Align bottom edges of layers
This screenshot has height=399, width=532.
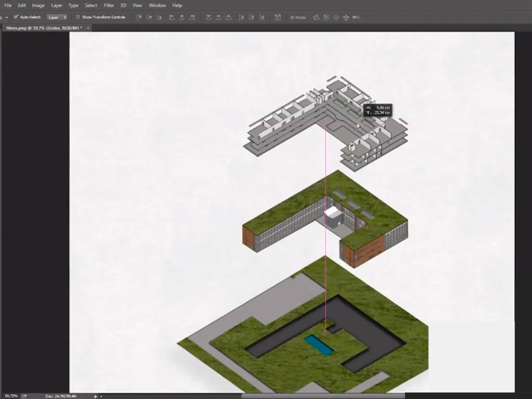pos(159,17)
